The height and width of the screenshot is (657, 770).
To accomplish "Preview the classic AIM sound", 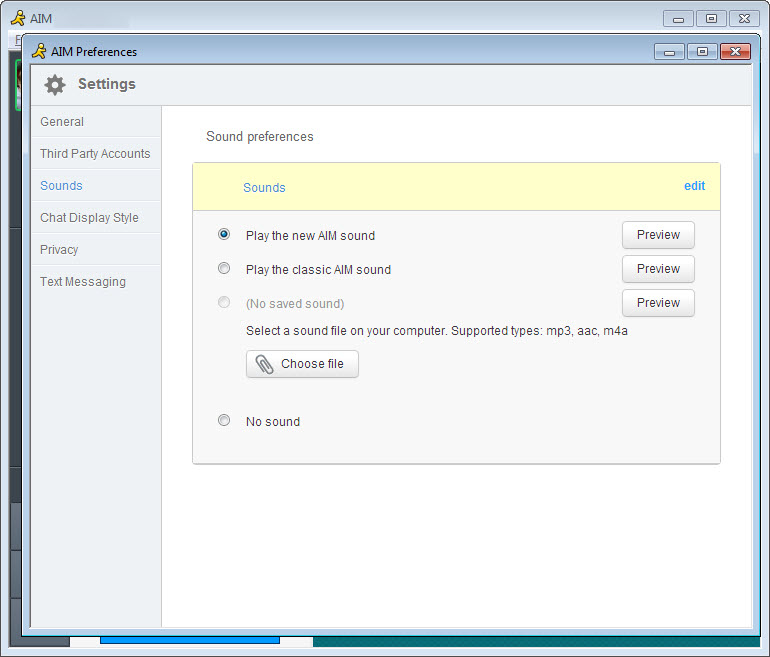I will click(658, 269).
